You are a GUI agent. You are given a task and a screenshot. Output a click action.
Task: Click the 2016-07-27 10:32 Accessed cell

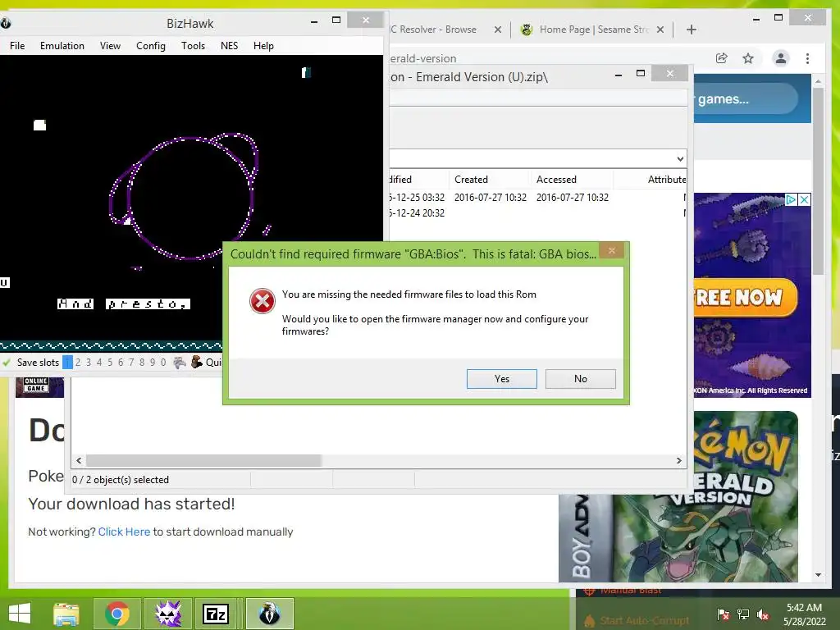click(x=572, y=197)
